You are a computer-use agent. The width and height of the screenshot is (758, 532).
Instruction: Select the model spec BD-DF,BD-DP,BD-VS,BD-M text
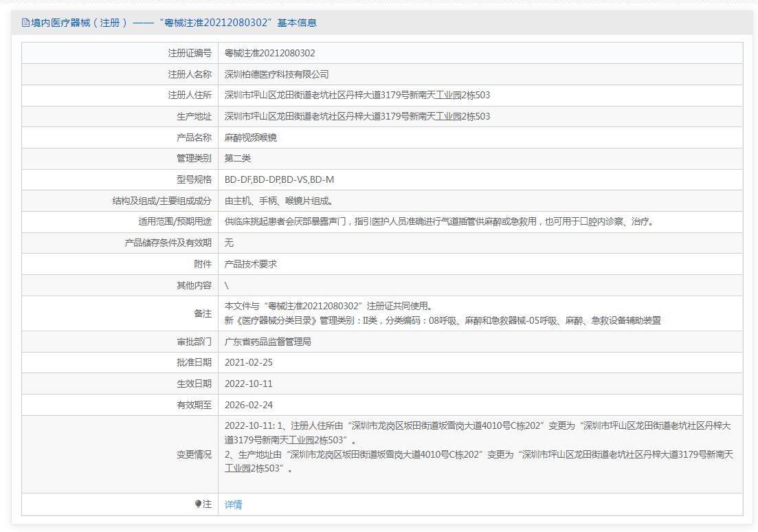(x=279, y=179)
